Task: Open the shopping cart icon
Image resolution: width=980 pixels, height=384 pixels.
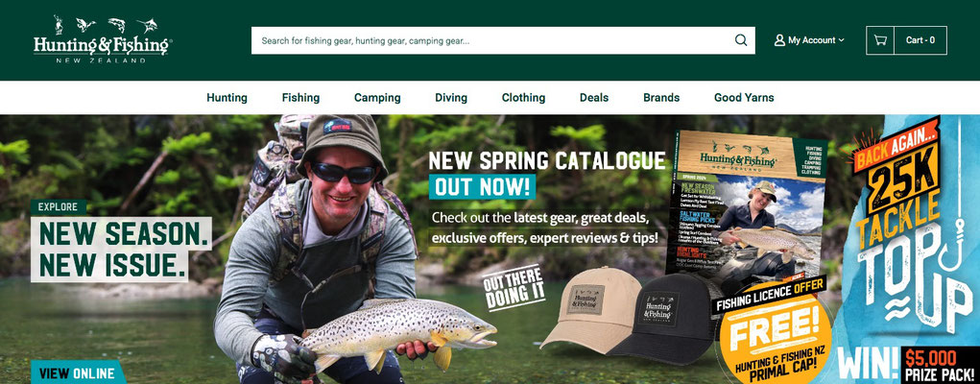Action: tap(880, 40)
